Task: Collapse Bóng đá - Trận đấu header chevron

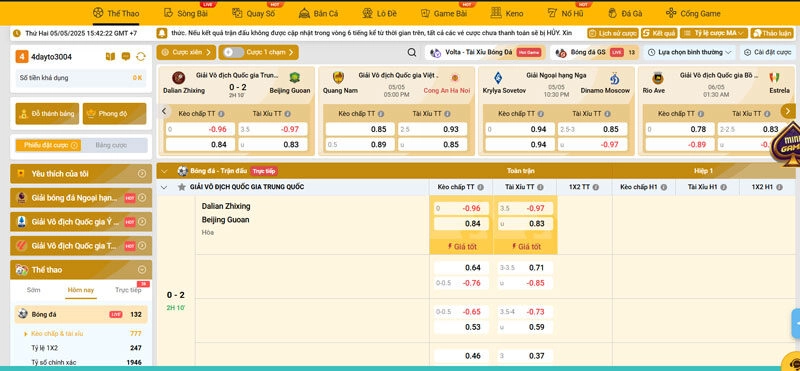Action: click(x=165, y=171)
